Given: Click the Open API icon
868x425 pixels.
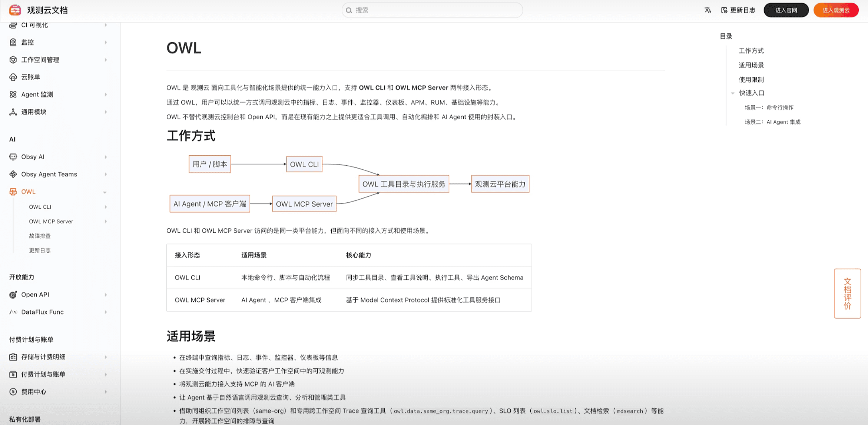Looking at the screenshot, I should pos(13,295).
